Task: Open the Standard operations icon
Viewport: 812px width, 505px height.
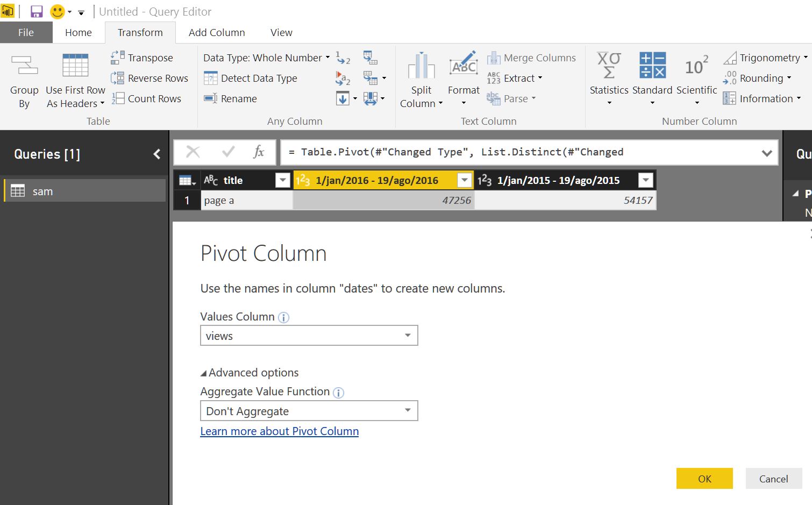Action: click(652, 66)
